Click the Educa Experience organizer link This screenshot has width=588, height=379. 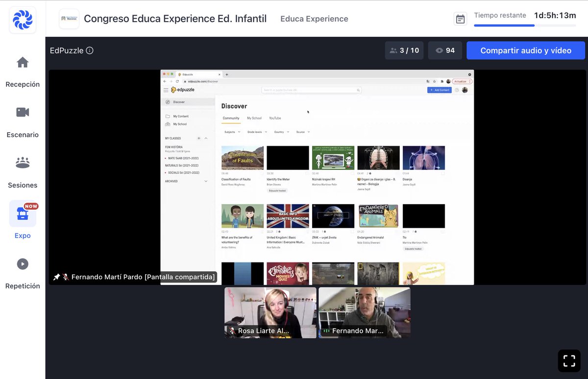[314, 19]
